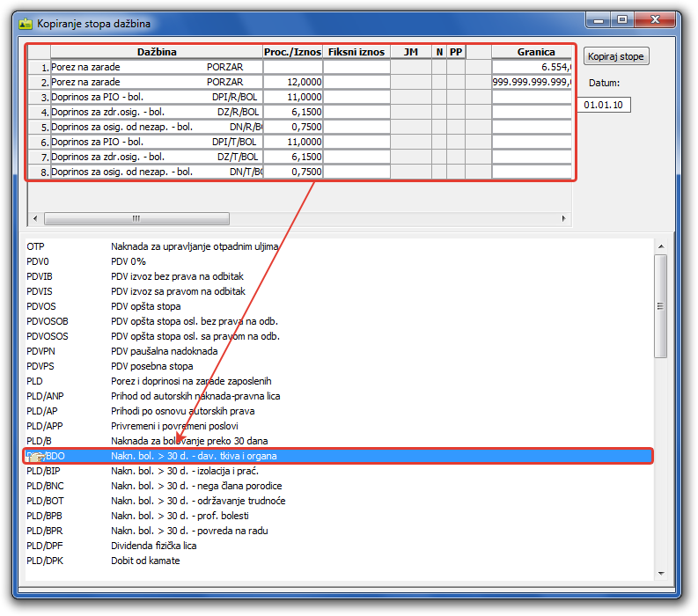This screenshot has height=616, width=698.
Task: Click the horizontal scrollbar left arrow
Action: click(35, 218)
